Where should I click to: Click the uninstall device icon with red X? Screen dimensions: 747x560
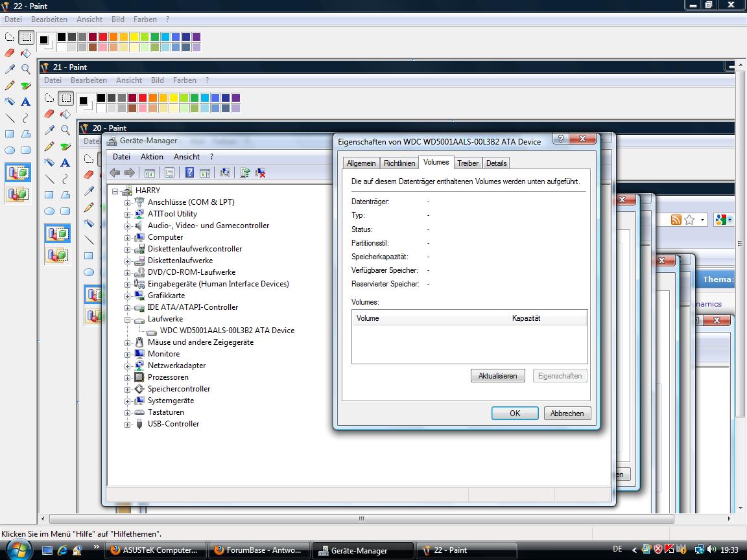click(x=260, y=173)
